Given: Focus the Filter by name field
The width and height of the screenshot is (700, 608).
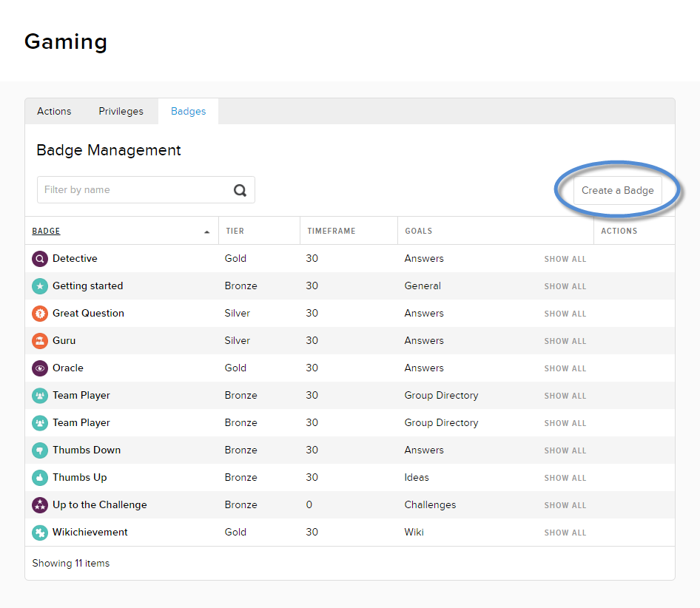Looking at the screenshot, I should [x=133, y=190].
